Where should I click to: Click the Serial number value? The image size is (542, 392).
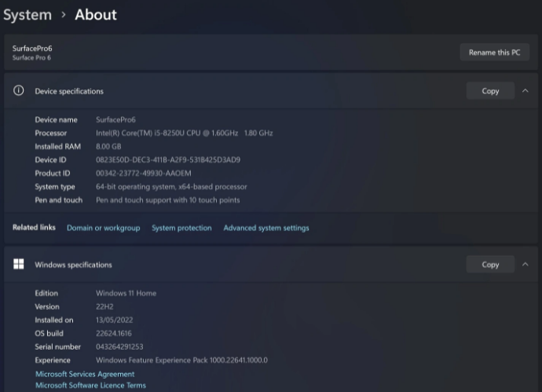point(119,346)
